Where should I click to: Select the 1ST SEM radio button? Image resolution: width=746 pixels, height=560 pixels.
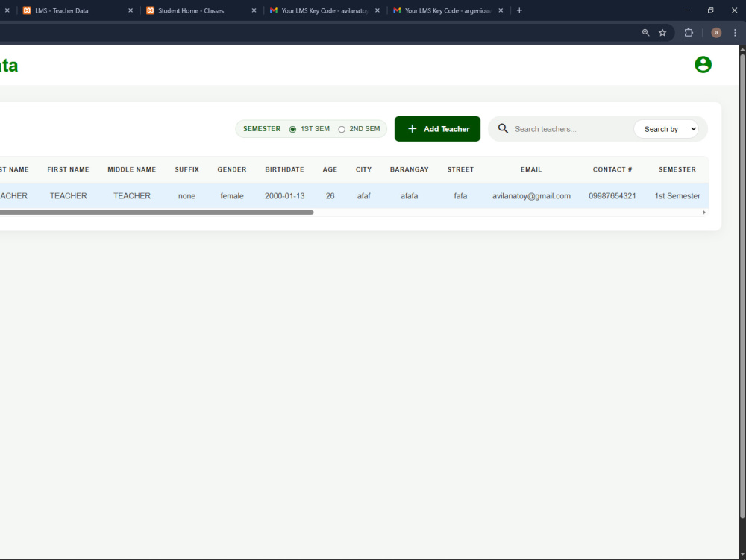[292, 129]
